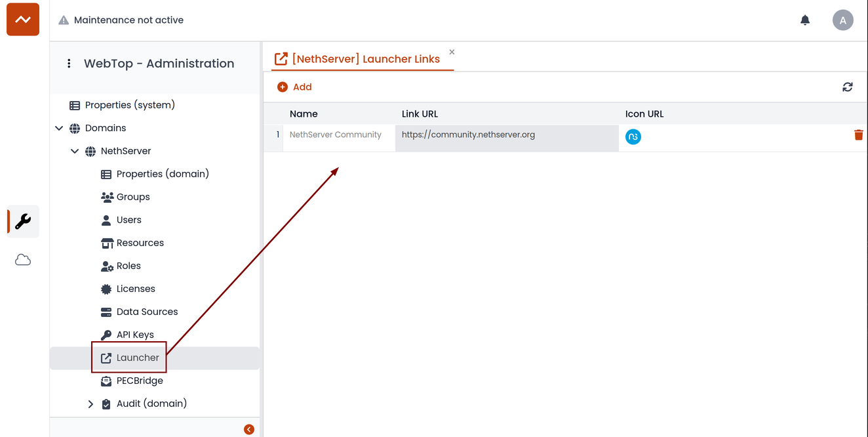Viewport: 868px width, 437px height.
Task: Click the PECBridge envelope icon
Action: [x=106, y=381]
